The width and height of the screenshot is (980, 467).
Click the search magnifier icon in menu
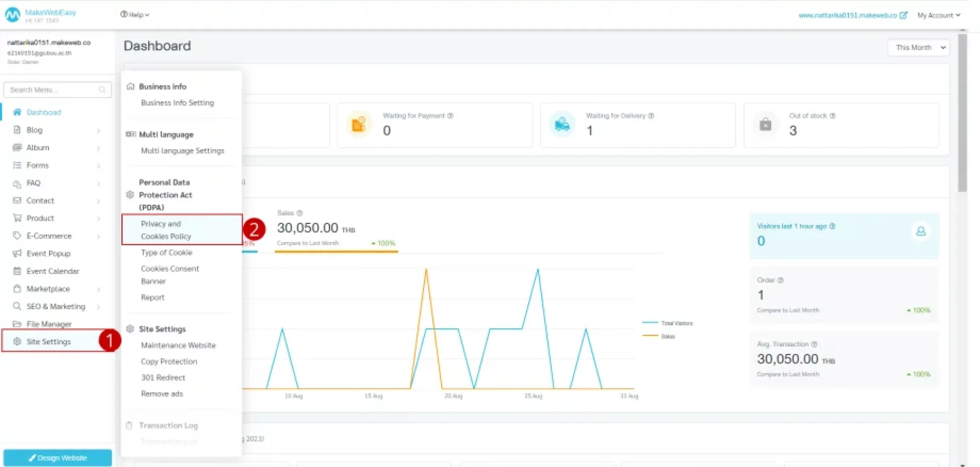point(102,90)
